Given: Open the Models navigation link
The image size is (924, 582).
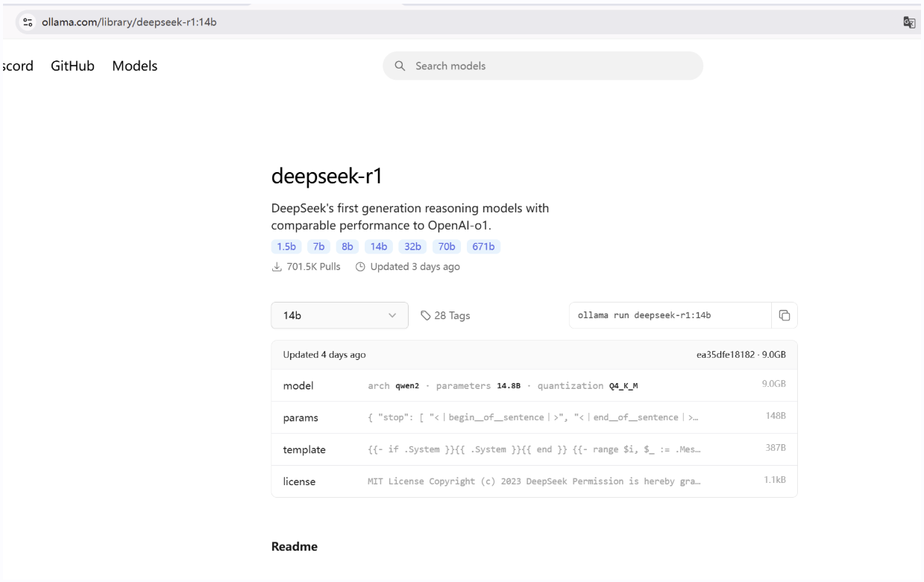Looking at the screenshot, I should click(135, 66).
